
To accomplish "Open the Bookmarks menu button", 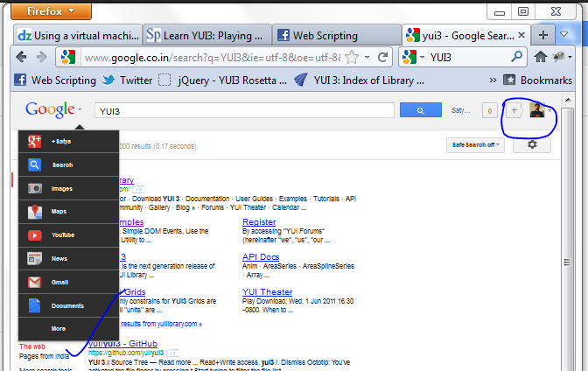I will coord(537,80).
